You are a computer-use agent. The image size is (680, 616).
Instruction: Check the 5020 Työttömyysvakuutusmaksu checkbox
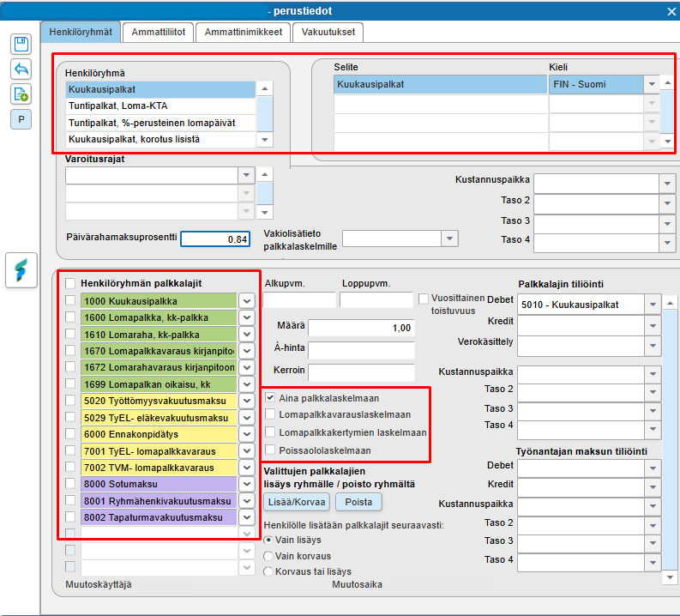(x=70, y=400)
